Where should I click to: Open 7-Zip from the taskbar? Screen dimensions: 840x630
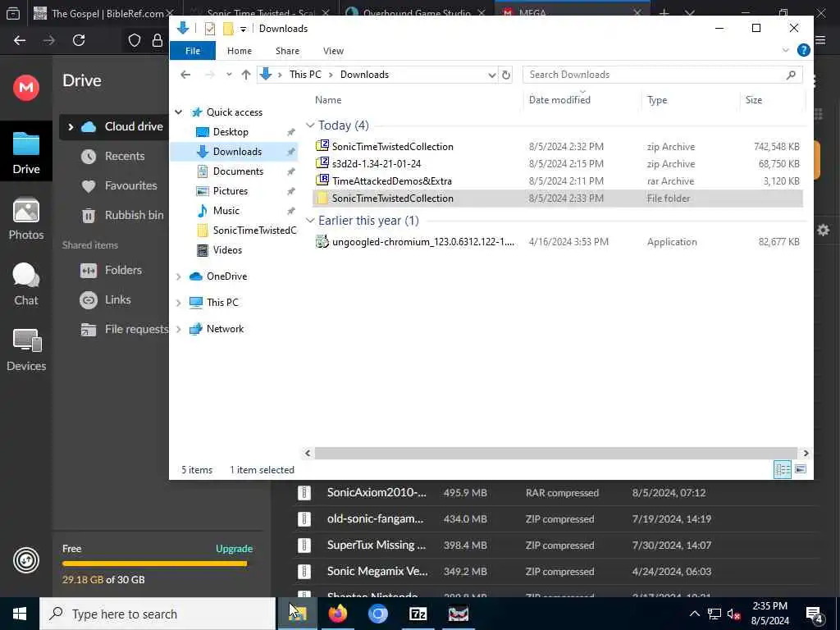pos(418,614)
